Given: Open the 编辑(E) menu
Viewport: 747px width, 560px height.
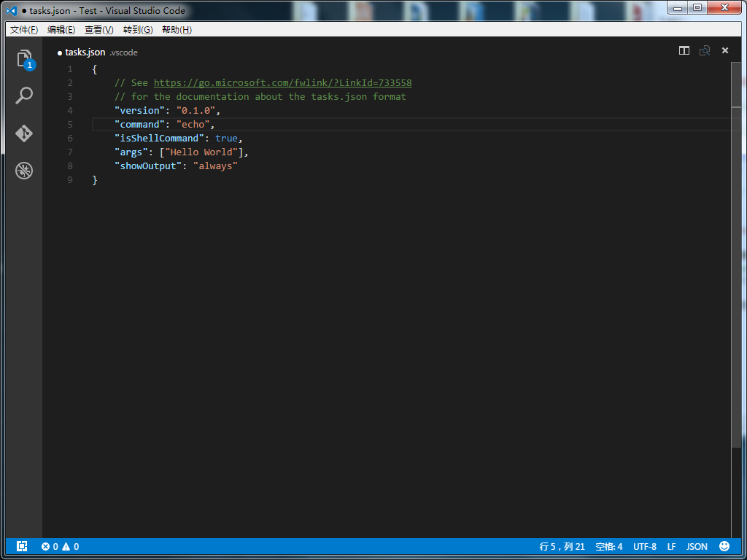Looking at the screenshot, I should pos(61,30).
